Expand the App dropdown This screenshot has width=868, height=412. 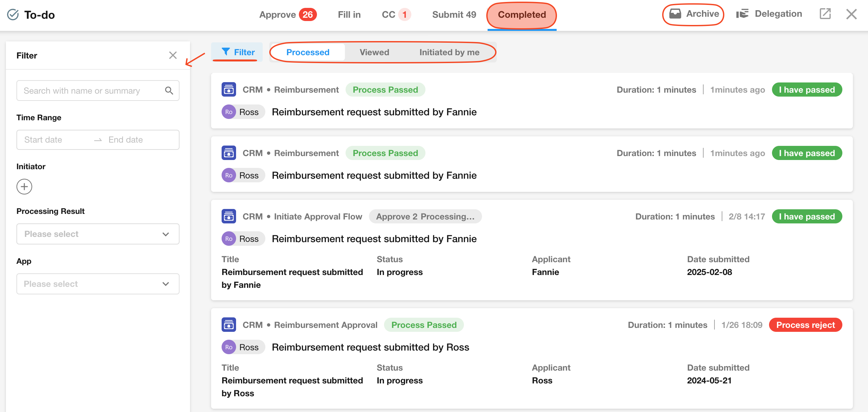coord(98,284)
